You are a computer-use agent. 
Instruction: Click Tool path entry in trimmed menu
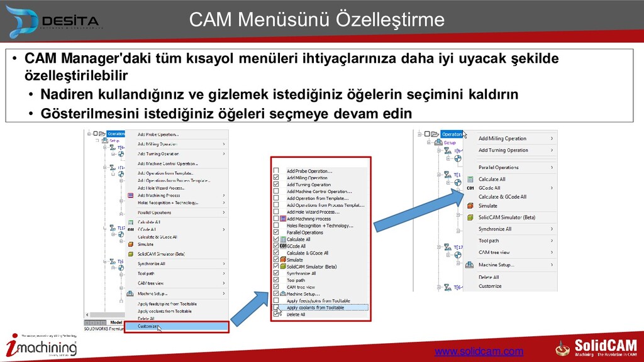pyautogui.click(x=489, y=241)
